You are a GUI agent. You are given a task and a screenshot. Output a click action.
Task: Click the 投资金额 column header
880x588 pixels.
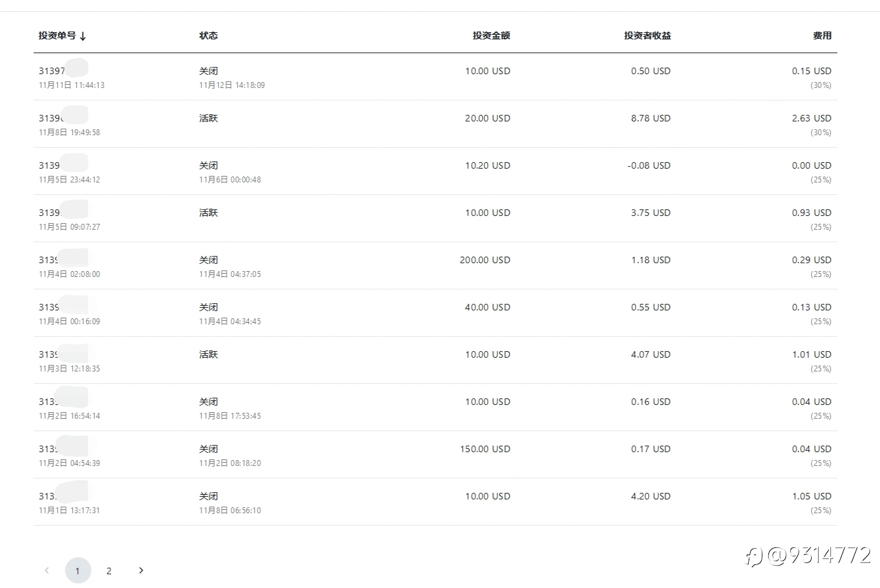point(491,35)
